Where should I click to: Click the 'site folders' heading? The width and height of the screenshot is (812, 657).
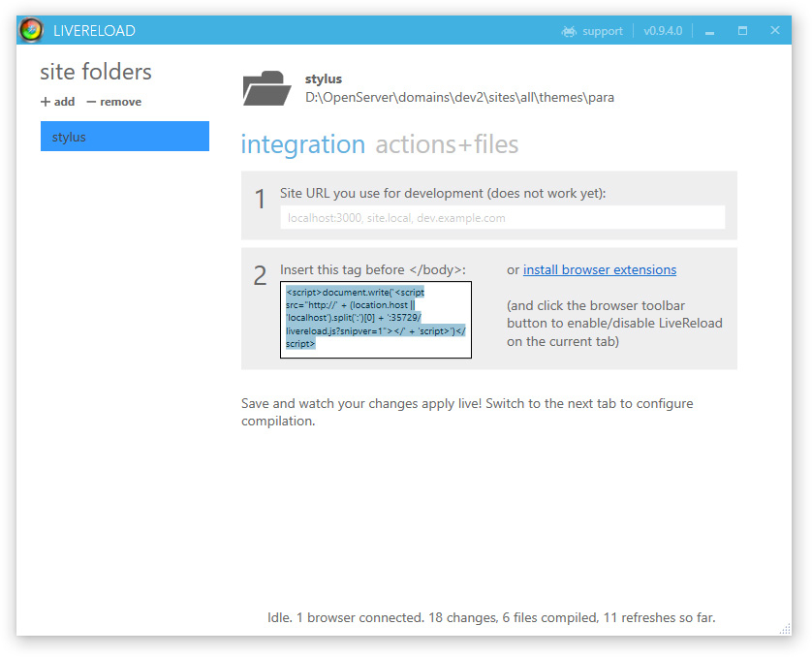coord(96,72)
